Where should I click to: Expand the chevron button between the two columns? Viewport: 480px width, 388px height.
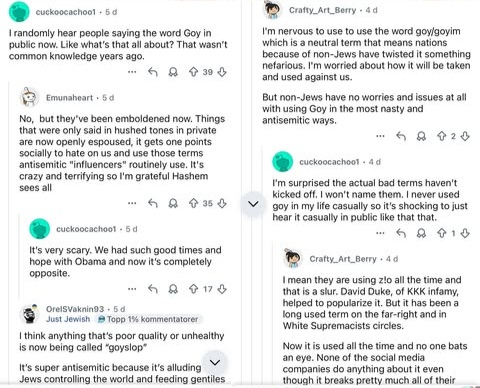pyautogui.click(x=253, y=204)
